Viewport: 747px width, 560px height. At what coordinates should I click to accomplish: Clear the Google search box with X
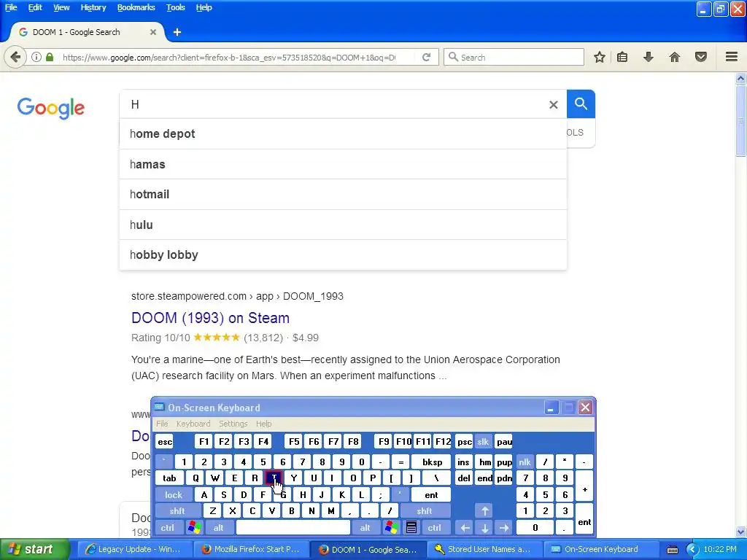click(553, 104)
